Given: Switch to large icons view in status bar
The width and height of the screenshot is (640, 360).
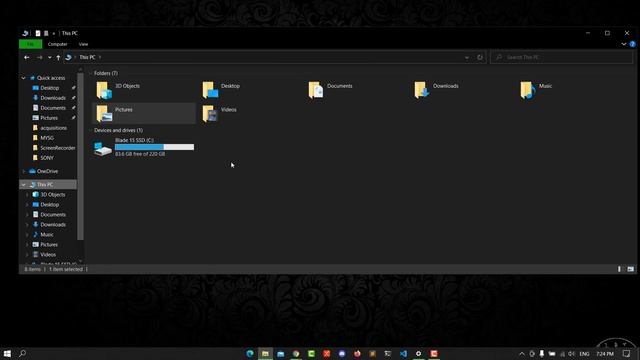Looking at the screenshot, I should point(631,269).
